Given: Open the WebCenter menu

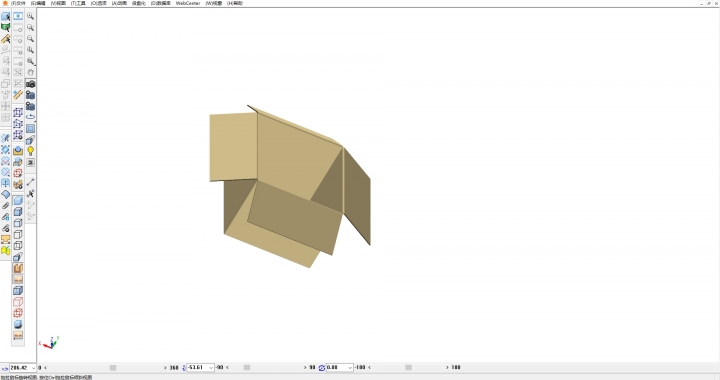Looking at the screenshot, I should 188,3.
